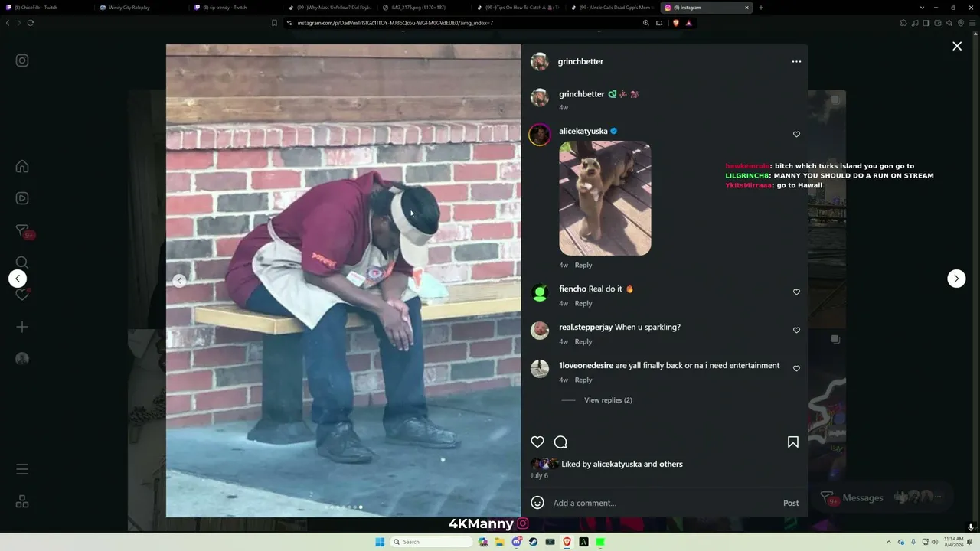Go to the previous post arrow
Viewport: 980px width, 551px height.
(18, 279)
